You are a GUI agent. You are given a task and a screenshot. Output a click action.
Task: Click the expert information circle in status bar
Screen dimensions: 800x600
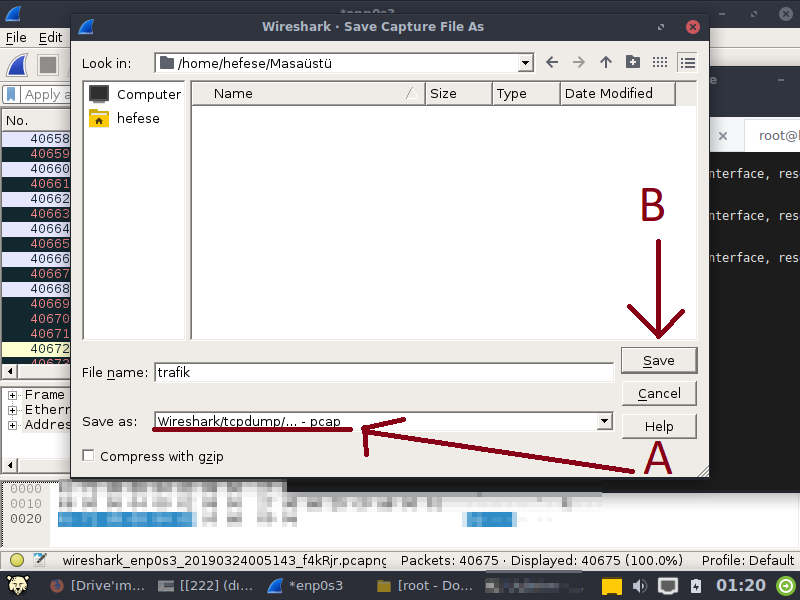click(17, 560)
